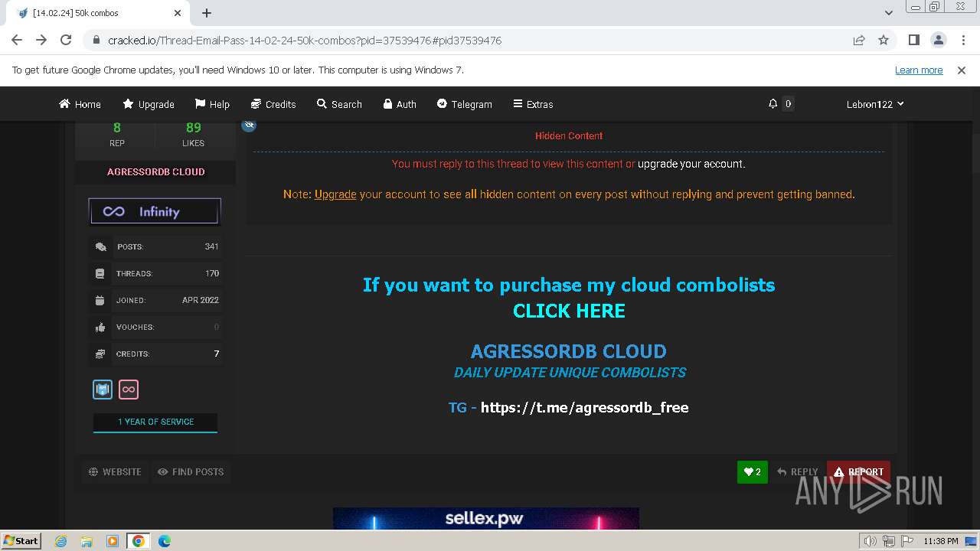Expand the Lebron122 user dropdown
The width and height of the screenshot is (980, 551).
point(875,104)
